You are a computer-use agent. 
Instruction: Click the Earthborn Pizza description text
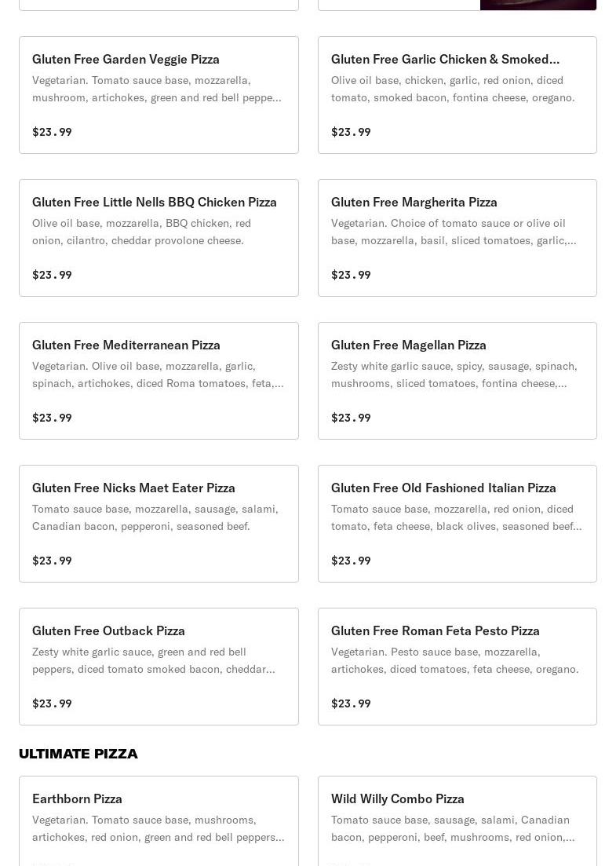[158, 828]
